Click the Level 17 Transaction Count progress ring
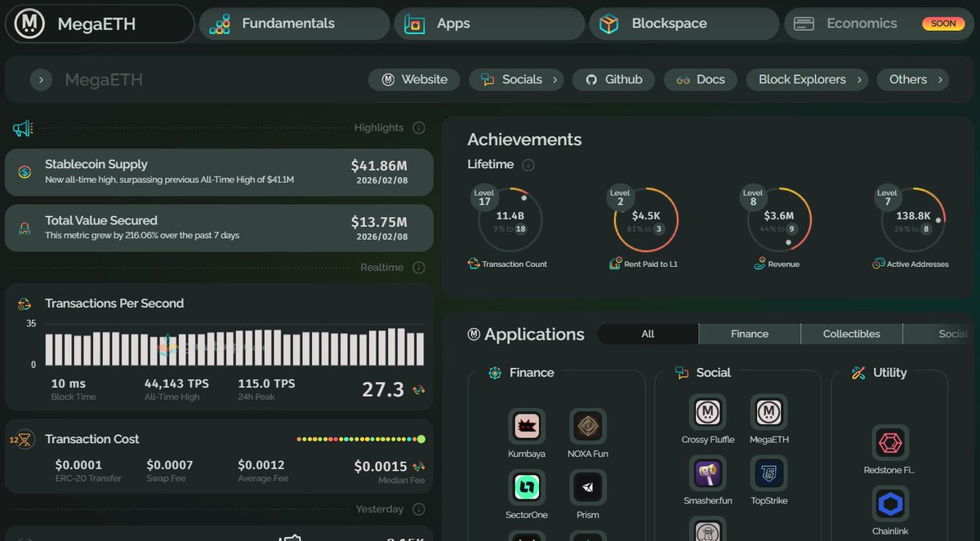Screen dimensions: 980x541 coord(510,220)
